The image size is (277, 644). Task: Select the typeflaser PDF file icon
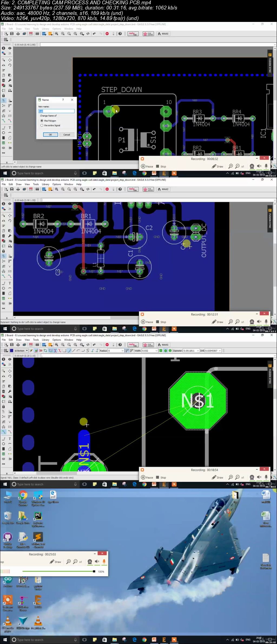coord(53,497)
